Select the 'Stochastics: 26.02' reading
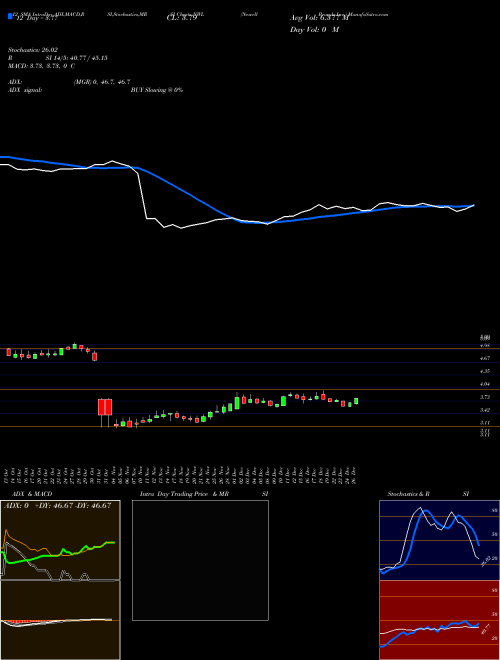This screenshot has height=660, width=500. point(33,50)
